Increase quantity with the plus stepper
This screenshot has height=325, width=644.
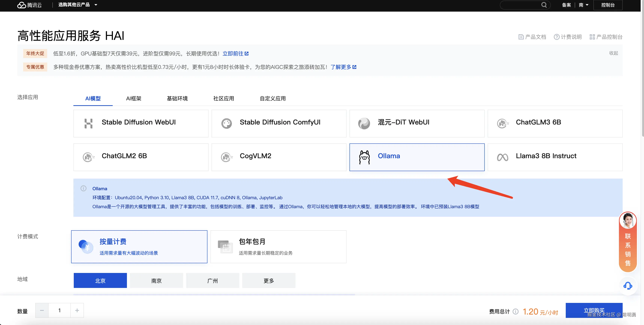77,310
